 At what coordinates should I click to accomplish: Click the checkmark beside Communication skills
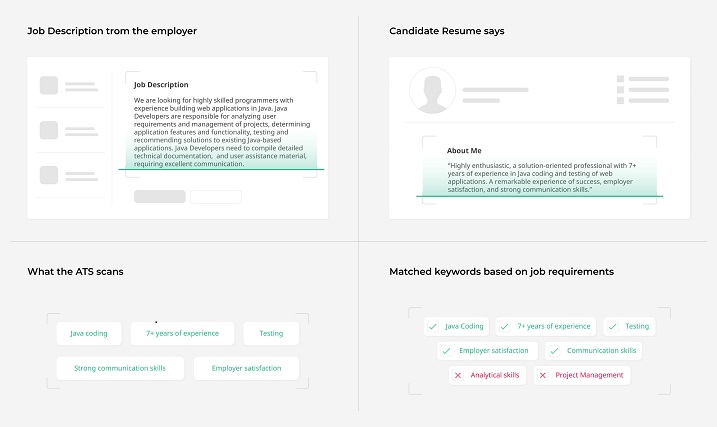(x=554, y=351)
